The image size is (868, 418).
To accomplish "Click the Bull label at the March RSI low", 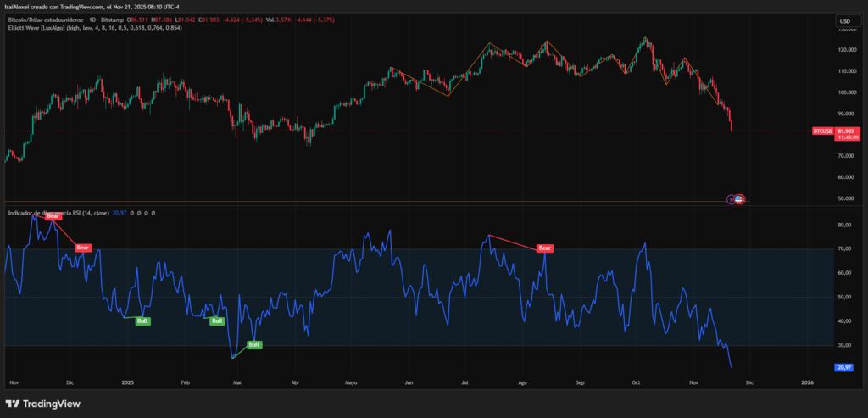I will coord(253,344).
